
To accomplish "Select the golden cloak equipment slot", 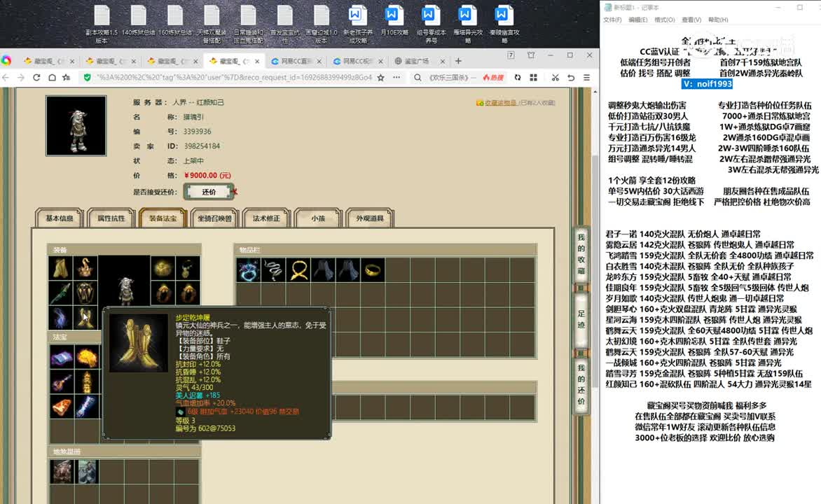I will (61, 268).
